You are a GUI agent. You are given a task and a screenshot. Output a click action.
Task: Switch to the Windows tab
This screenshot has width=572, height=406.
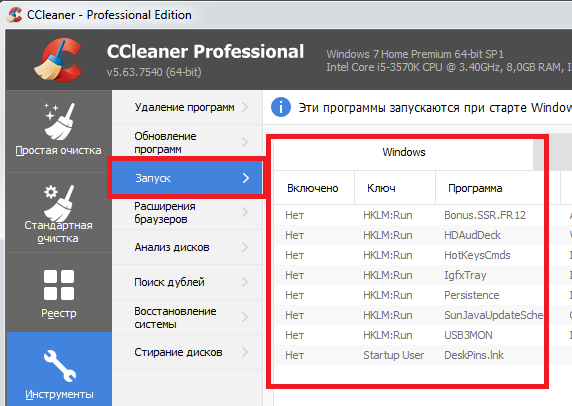[403, 152]
